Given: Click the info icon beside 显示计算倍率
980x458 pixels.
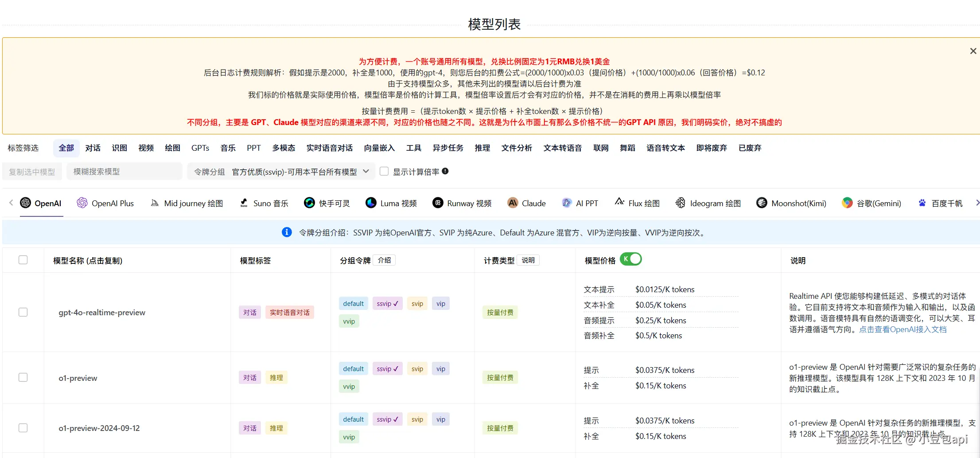Looking at the screenshot, I should pos(445,171).
